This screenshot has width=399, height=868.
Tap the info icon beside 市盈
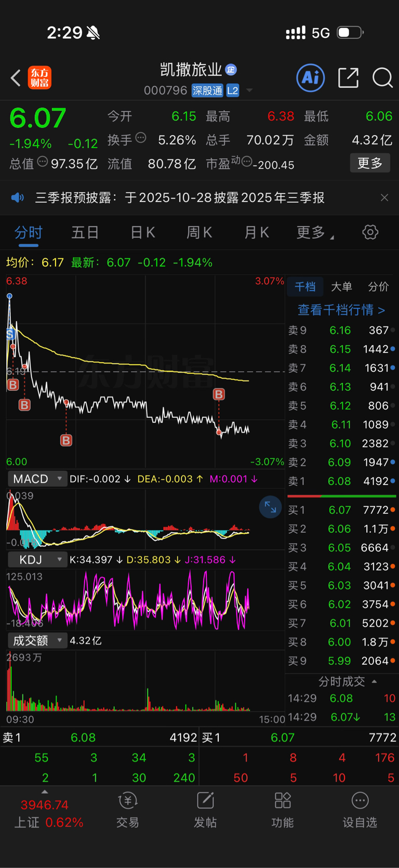click(247, 162)
